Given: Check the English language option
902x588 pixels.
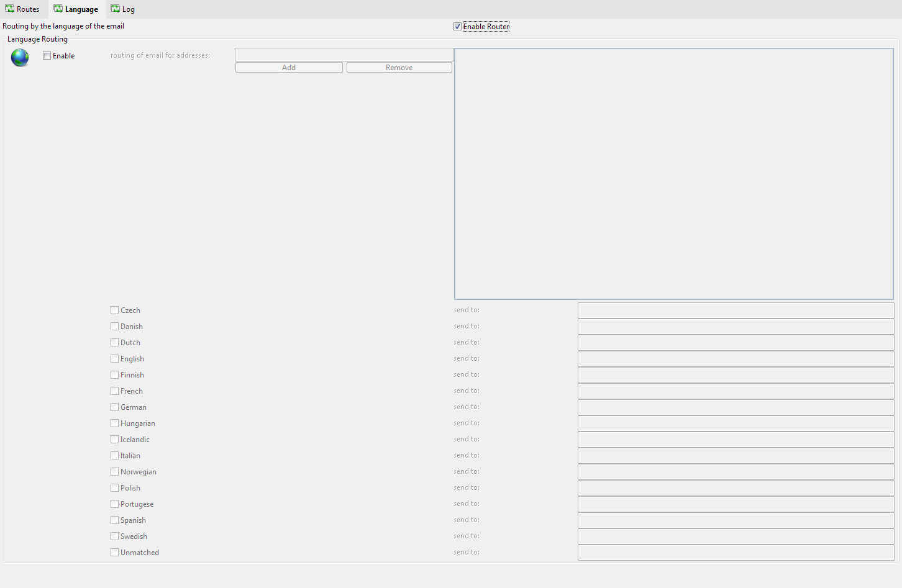Looking at the screenshot, I should click(x=115, y=359).
